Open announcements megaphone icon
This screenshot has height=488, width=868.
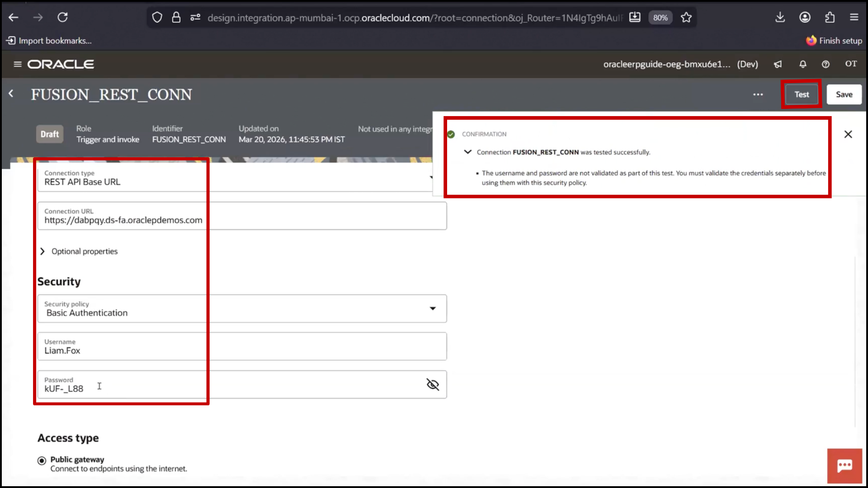[x=778, y=64]
